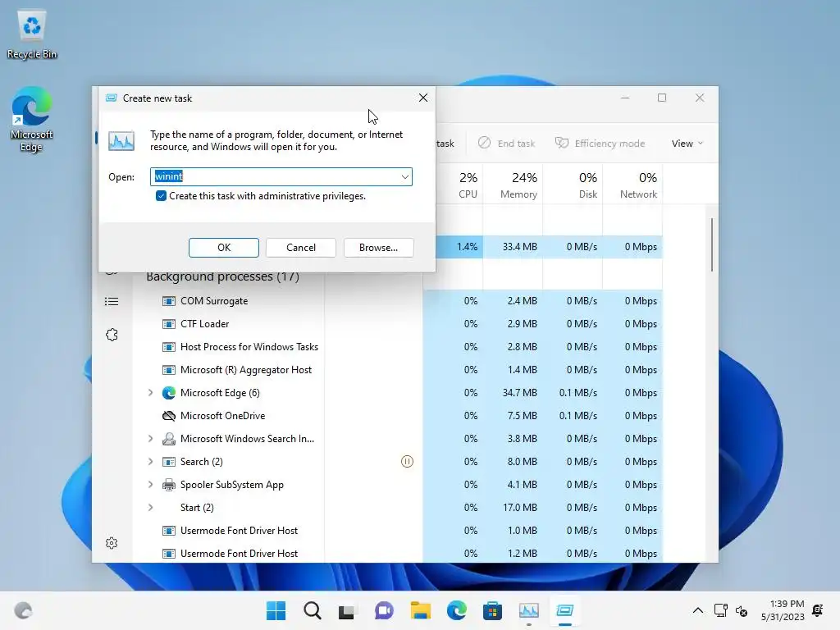This screenshot has width=840, height=630.
Task: Select the CTF Loader process icon
Action: tap(169, 324)
